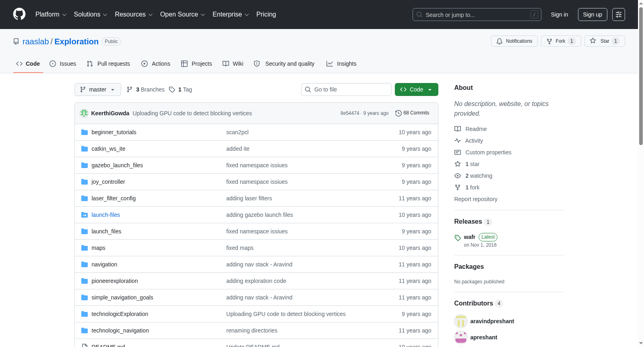The height and width of the screenshot is (347, 644).
Task: Click the fork icon in the Fork button
Action: (549, 41)
